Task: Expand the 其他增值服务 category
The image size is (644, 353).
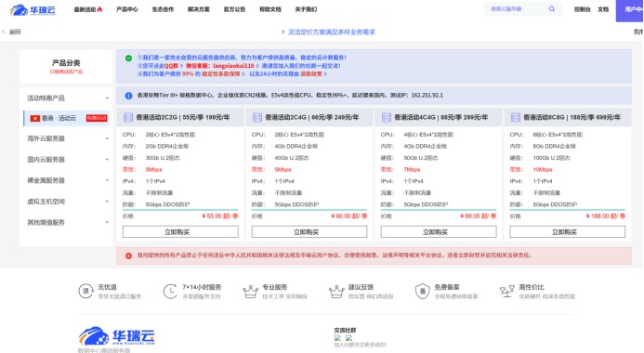Action: (66, 222)
